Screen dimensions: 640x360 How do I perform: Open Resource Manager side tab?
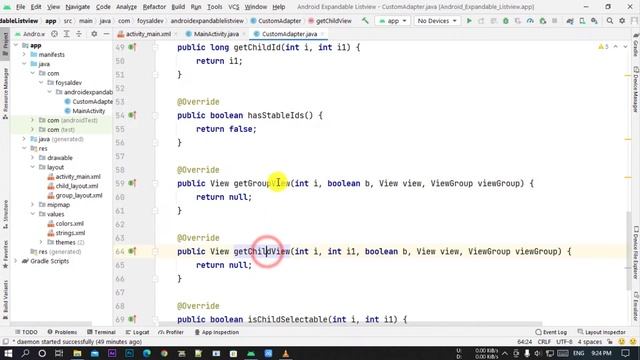point(5,94)
